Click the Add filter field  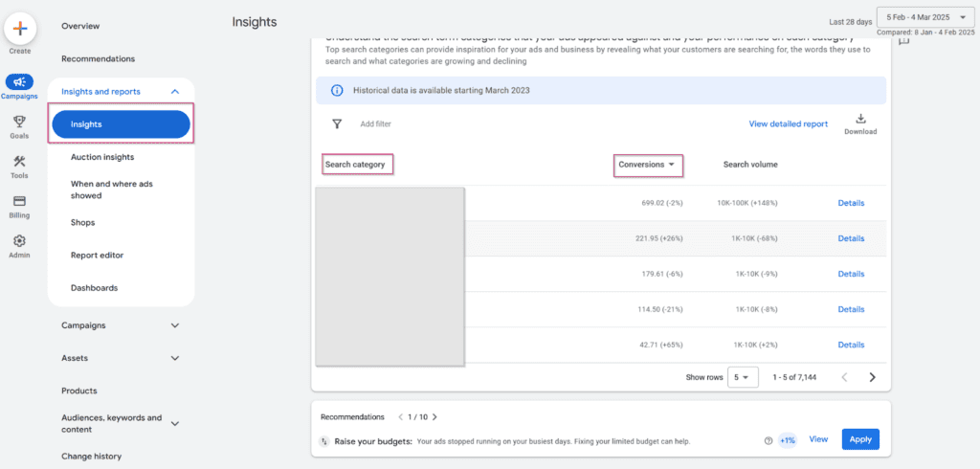pyautogui.click(x=375, y=123)
